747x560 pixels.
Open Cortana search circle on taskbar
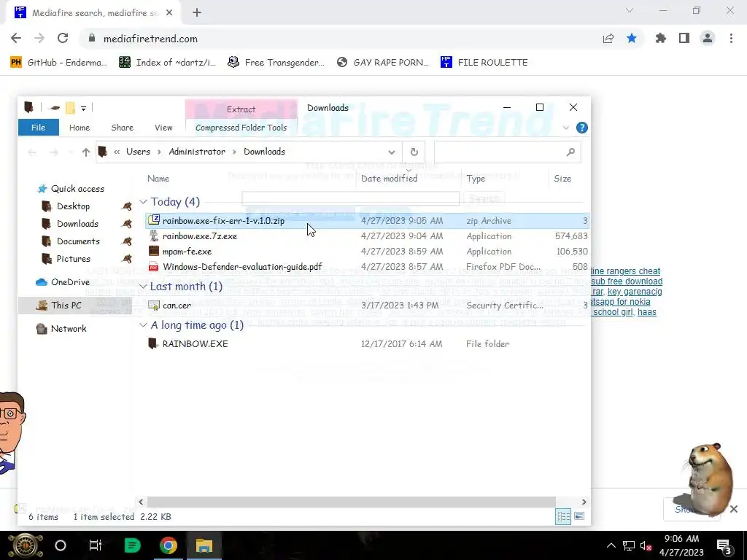coord(61,545)
